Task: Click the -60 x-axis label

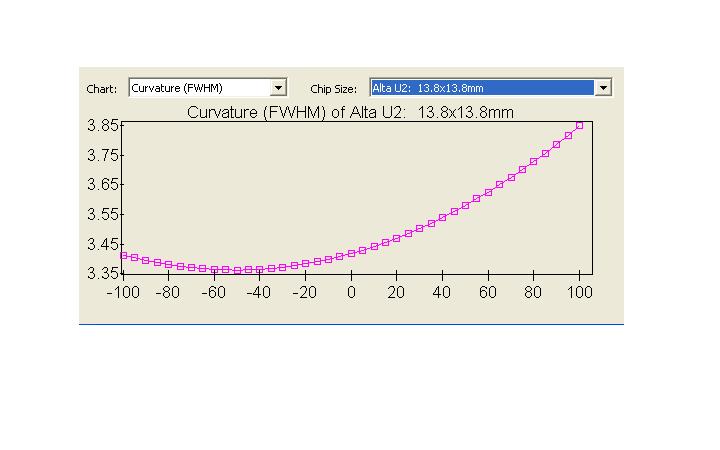Action: pyautogui.click(x=214, y=292)
